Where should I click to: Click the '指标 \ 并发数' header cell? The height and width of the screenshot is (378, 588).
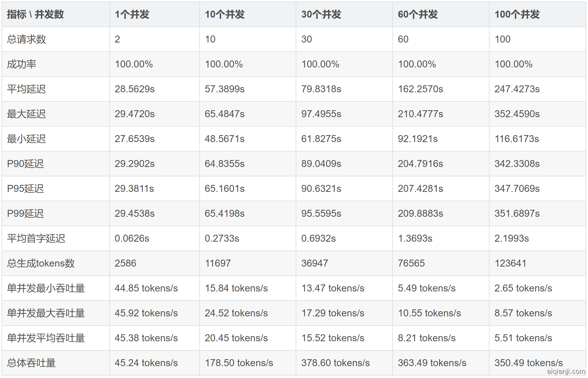coord(35,14)
